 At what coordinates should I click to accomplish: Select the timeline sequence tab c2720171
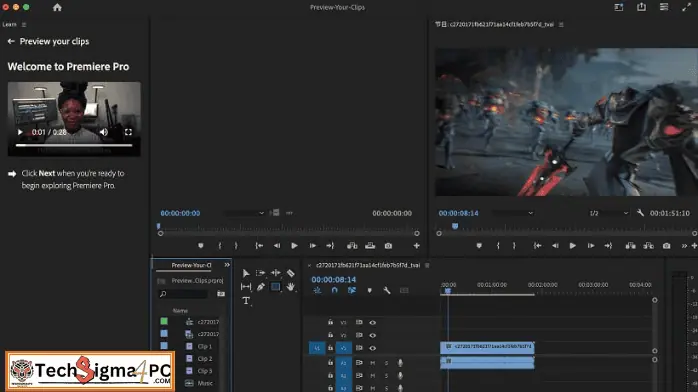pos(368,265)
